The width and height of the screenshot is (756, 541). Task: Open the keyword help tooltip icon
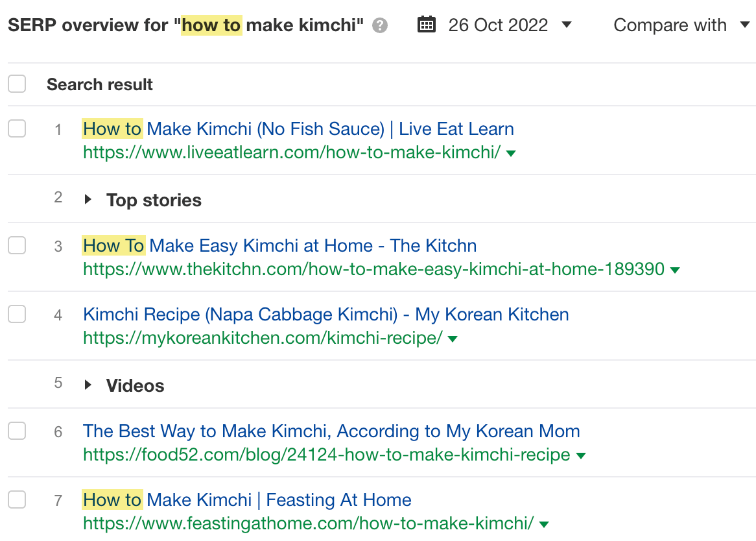[x=380, y=25]
